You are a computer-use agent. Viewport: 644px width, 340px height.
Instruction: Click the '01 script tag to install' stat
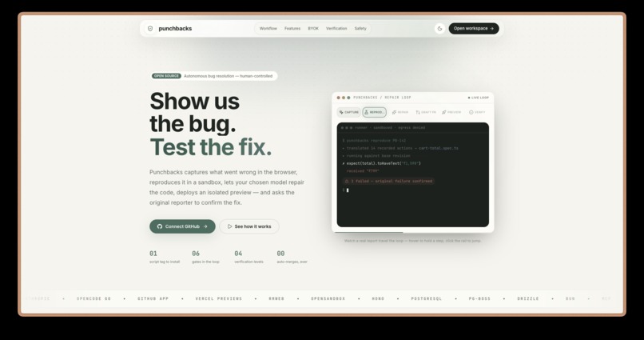click(165, 257)
